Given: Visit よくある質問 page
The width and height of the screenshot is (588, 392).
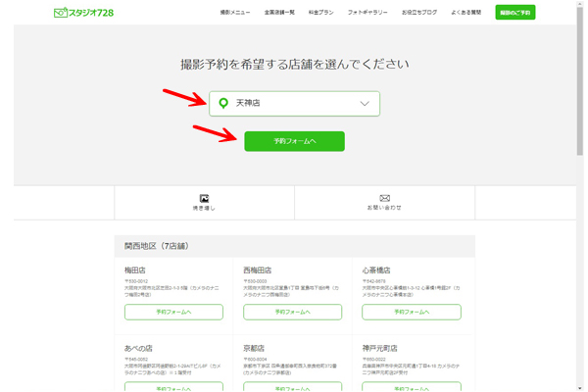Looking at the screenshot, I should 466,13.
